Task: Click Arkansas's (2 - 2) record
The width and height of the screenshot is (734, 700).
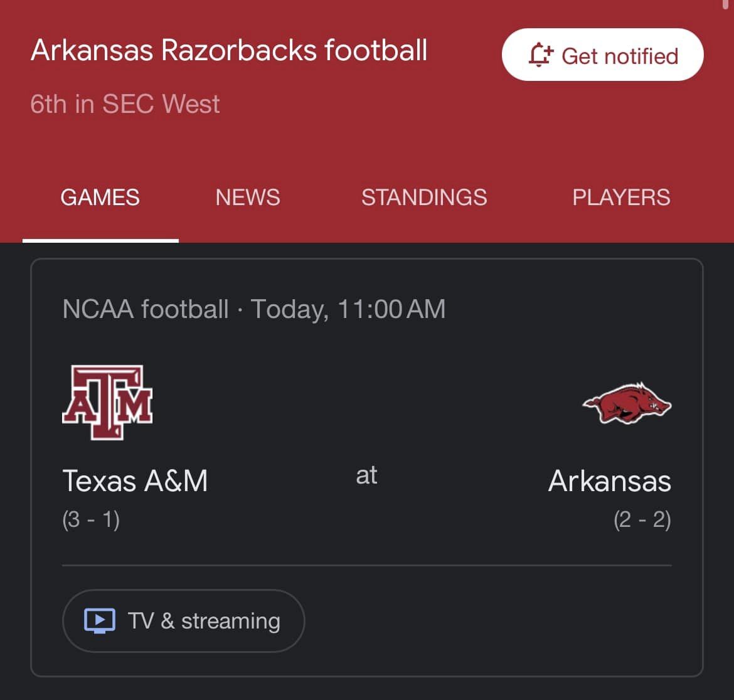Action: point(642,520)
